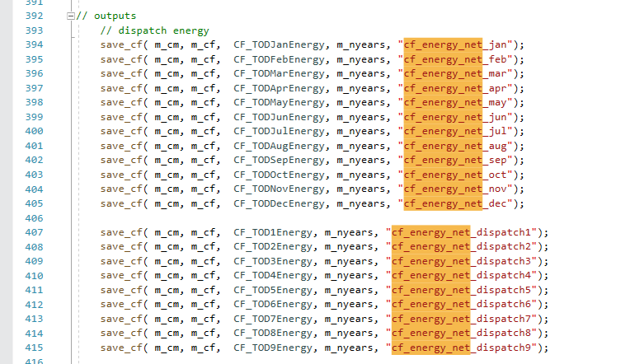630x364 pixels.
Task: Click the string cf_energy_net_nov
Action: [x=455, y=189]
